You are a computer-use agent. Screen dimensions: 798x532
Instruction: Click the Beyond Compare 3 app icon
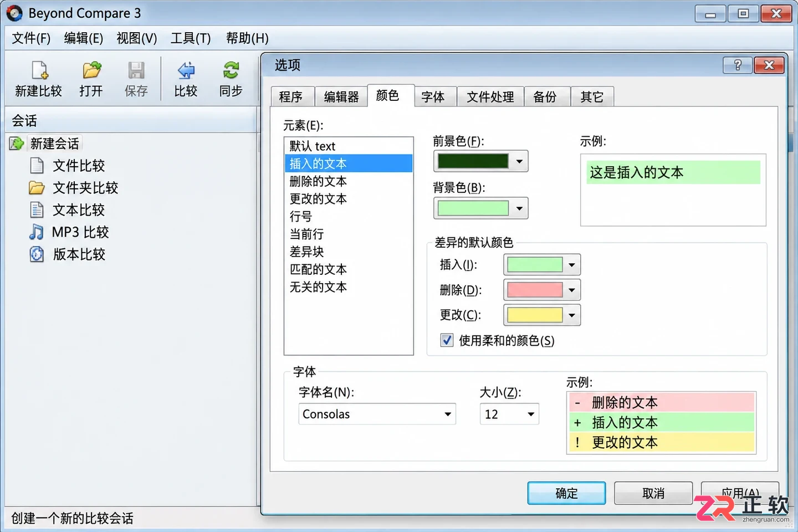click(14, 13)
